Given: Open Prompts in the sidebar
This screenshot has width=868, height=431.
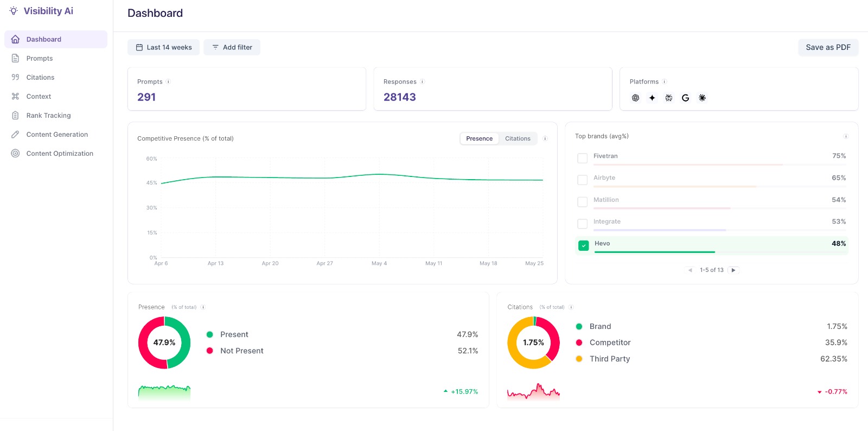Looking at the screenshot, I should click(56, 58).
